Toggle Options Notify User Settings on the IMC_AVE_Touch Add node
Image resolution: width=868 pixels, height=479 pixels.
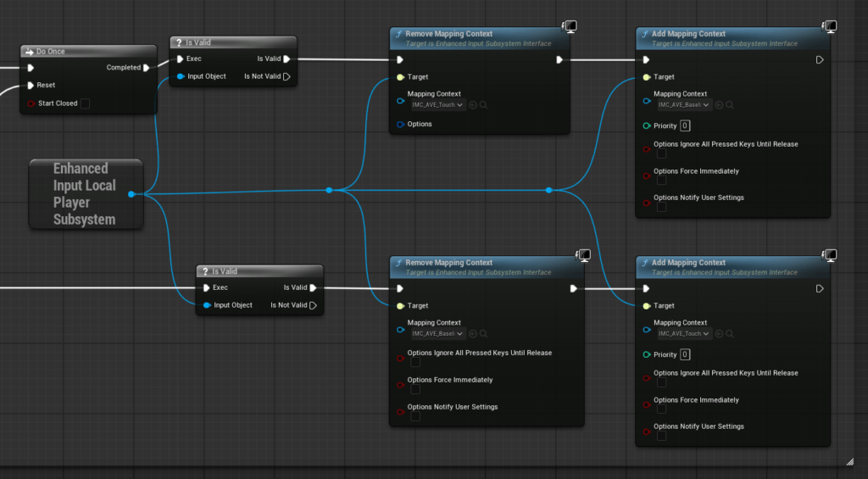[x=661, y=437]
